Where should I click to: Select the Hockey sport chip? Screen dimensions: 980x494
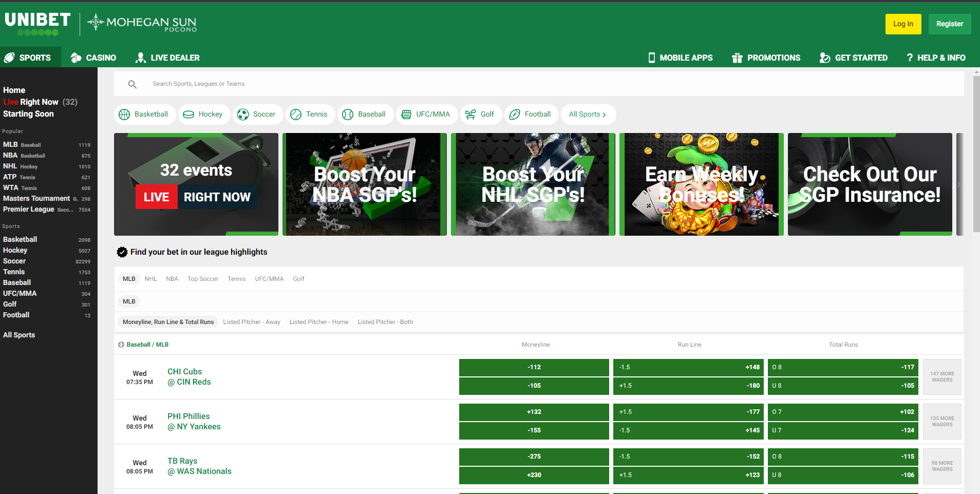tap(204, 115)
